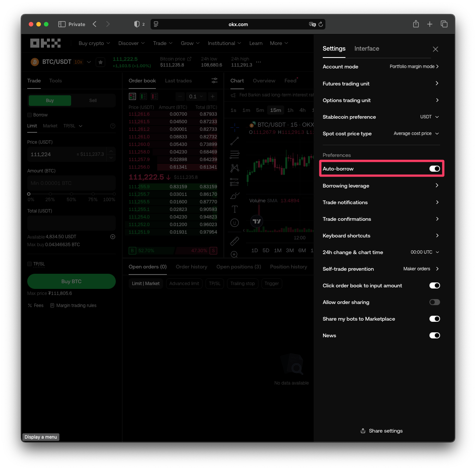Viewport: 476px width, 470px height.
Task: Click the Buy BTC button
Action: 71,281
